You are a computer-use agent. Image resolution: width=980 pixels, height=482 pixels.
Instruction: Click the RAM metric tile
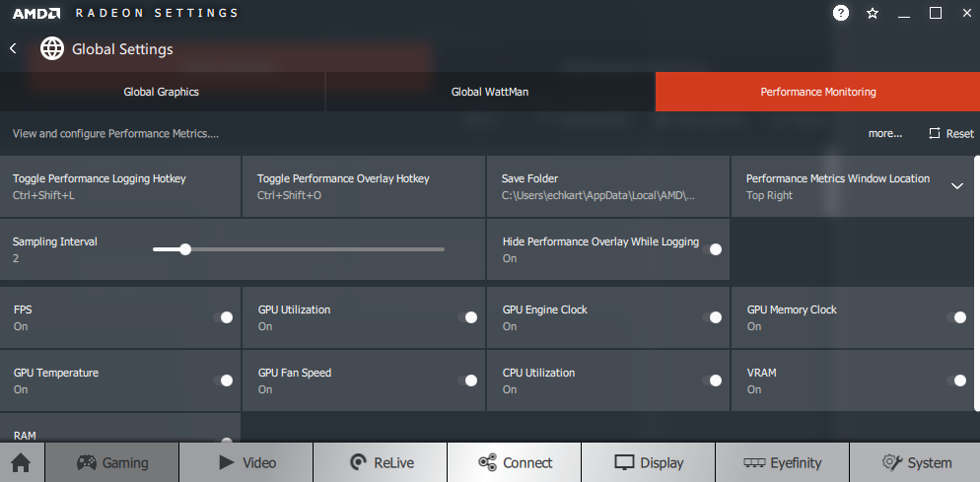pyautogui.click(x=120, y=428)
